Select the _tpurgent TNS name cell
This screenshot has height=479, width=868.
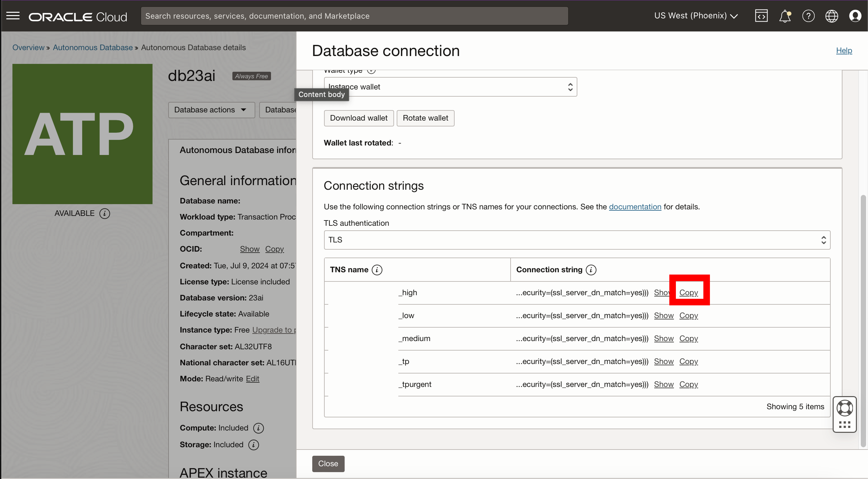point(418,385)
